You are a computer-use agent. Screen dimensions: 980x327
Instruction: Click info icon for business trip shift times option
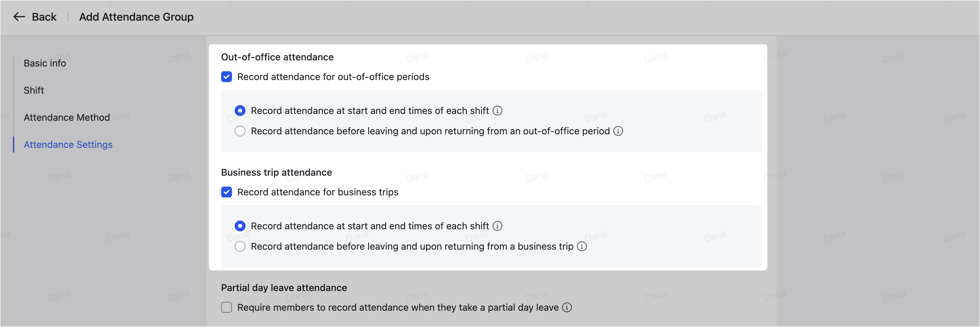pyautogui.click(x=497, y=226)
